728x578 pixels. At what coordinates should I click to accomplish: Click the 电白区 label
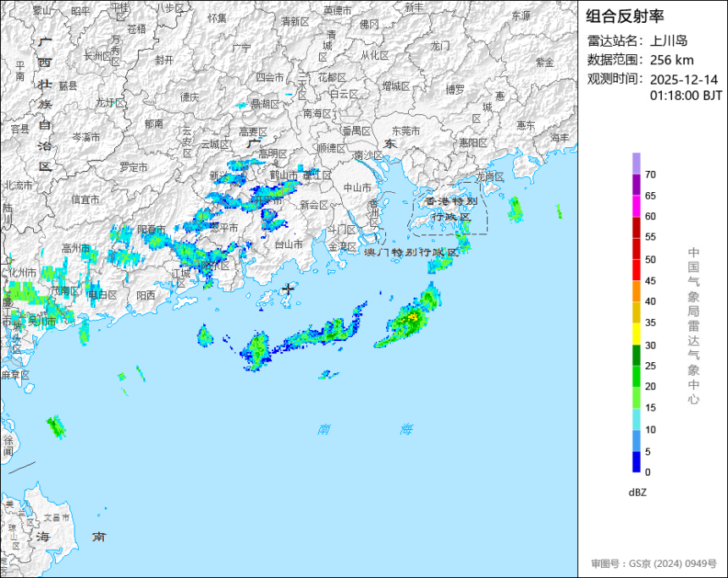point(102,295)
